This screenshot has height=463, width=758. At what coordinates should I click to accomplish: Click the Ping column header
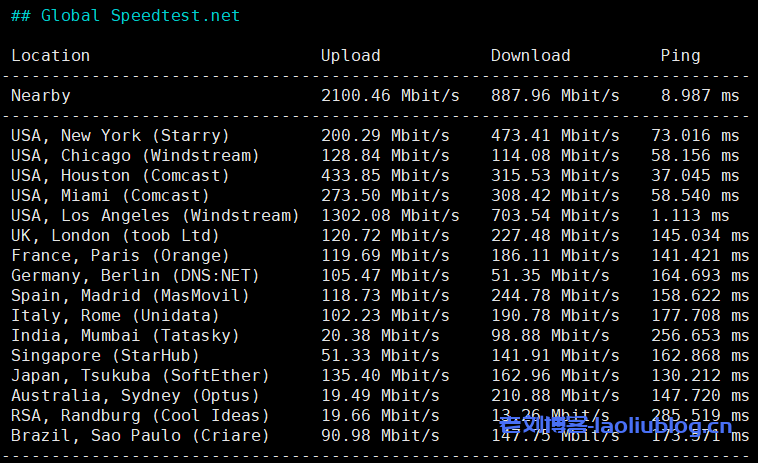tap(680, 56)
